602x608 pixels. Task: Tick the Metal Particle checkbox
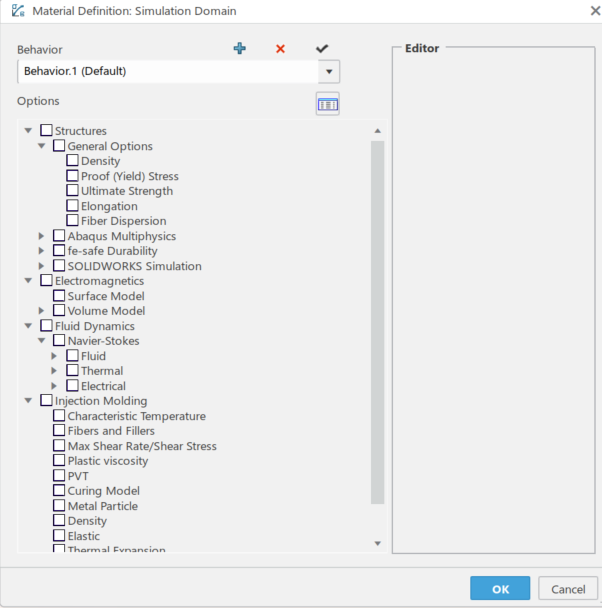(x=59, y=505)
